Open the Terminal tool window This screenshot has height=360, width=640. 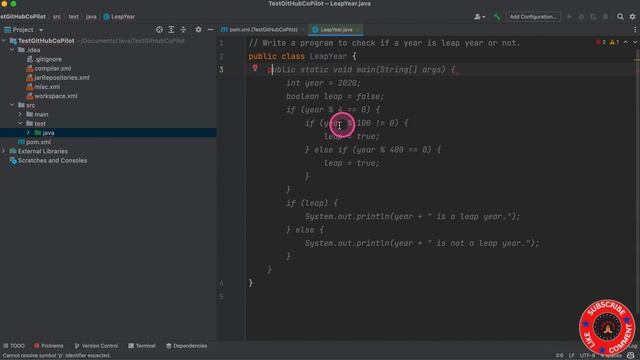coord(142,346)
